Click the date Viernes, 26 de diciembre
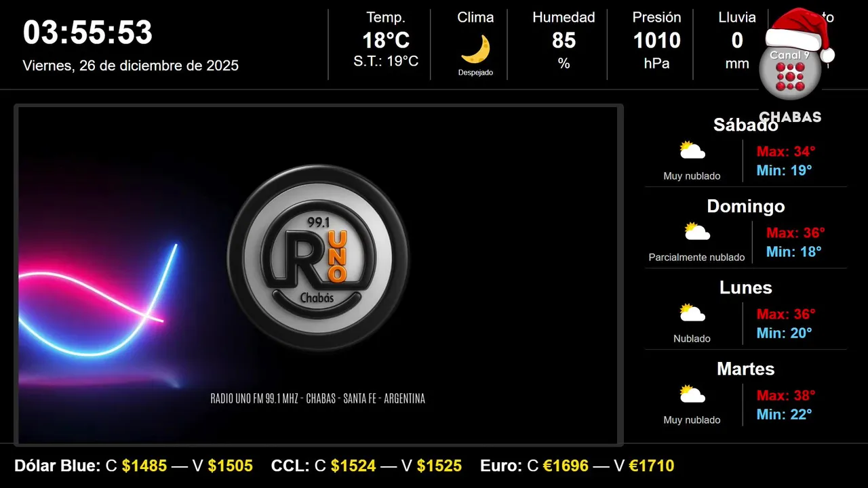 point(131,66)
